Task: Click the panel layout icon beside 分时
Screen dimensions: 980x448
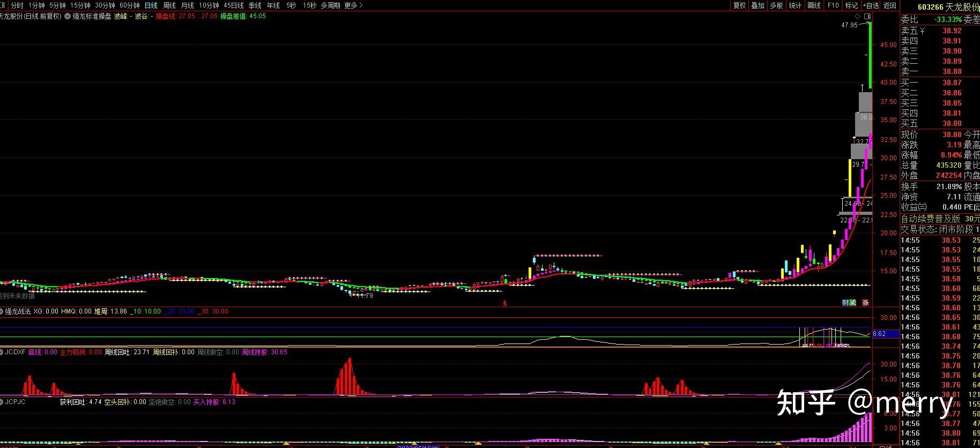Action: coord(3,5)
